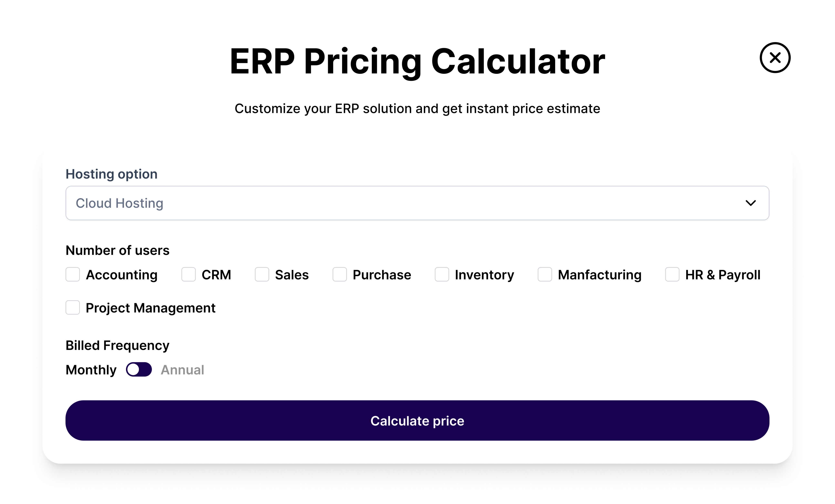835x504 pixels.
Task: Enable the Inventory module
Action: point(442,275)
